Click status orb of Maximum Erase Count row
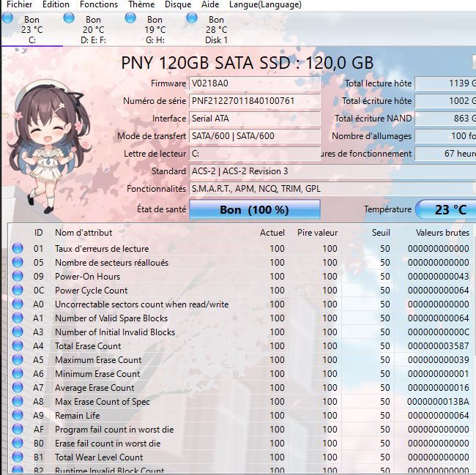The width and height of the screenshot is (476, 475). pos(18,360)
